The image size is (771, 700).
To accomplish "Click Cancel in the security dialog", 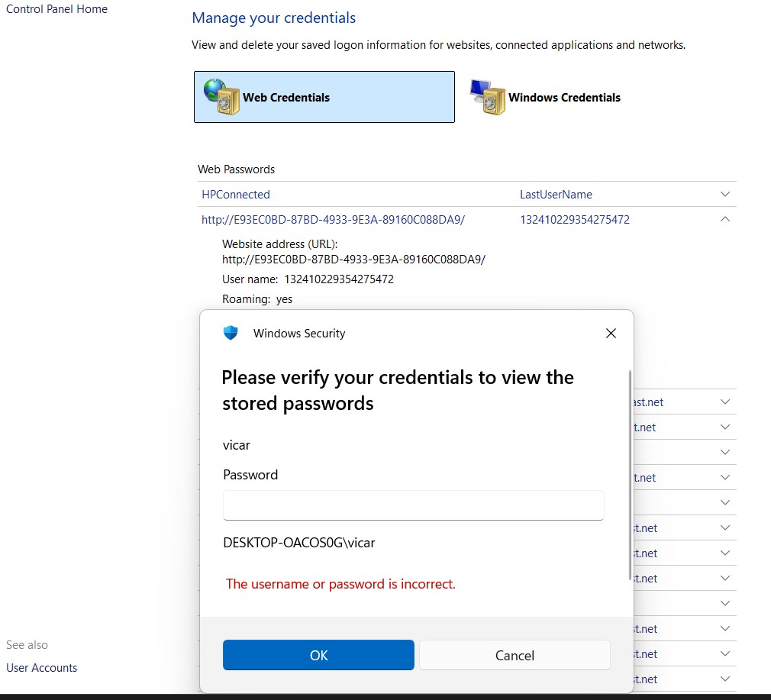I will click(515, 655).
